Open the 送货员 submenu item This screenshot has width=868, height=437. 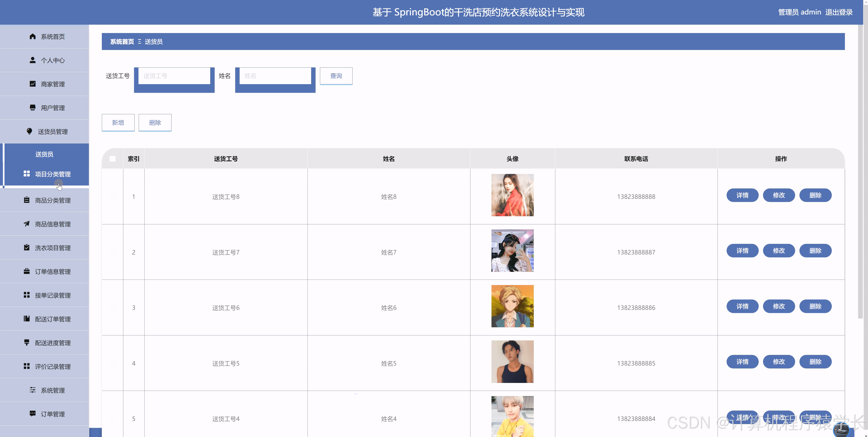pyautogui.click(x=44, y=154)
